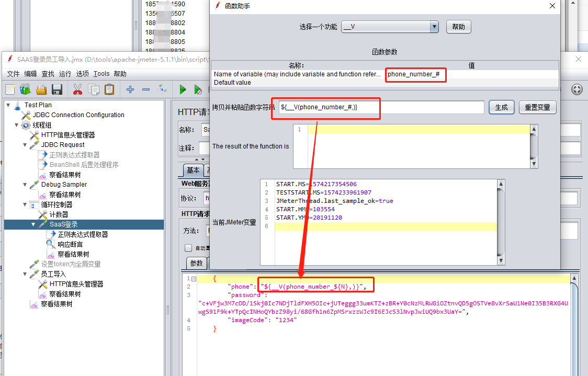The image size is (588, 376).
Task: Switch to the 参数 tab
Action: tap(196, 263)
